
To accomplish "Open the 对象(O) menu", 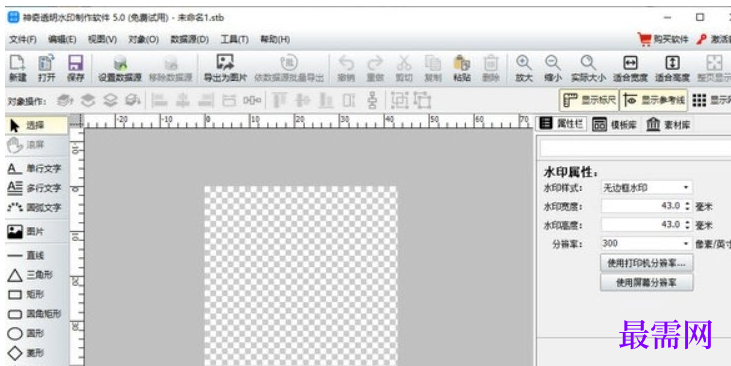I will click(x=144, y=40).
